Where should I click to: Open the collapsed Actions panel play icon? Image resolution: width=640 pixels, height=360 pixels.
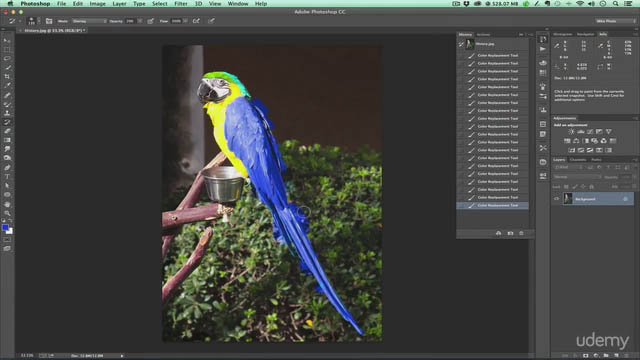pyautogui.click(x=542, y=49)
